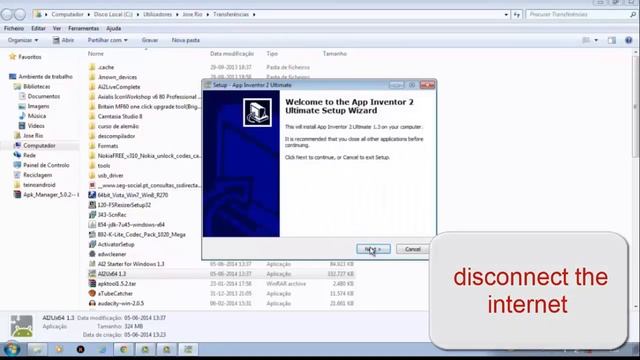Select the AI2Ux64 1.3 file row
Image resolution: width=640 pixels, height=360 pixels.
(x=221, y=274)
